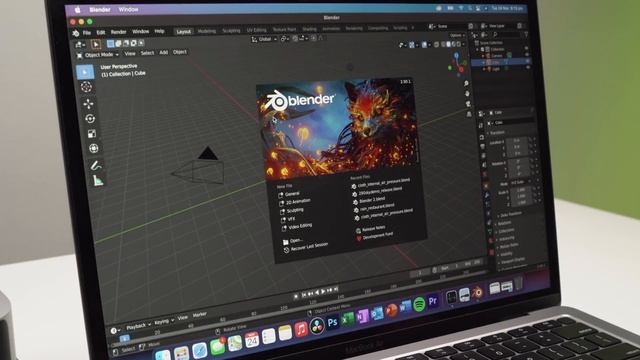Click the Blender logo menu icon
Image resolution: width=640 pixels, height=360 pixels.
coord(76,33)
